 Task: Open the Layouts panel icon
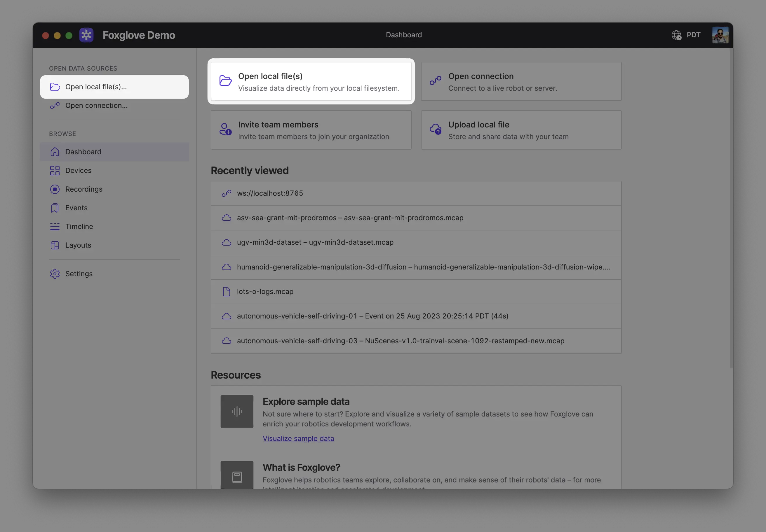click(x=55, y=245)
